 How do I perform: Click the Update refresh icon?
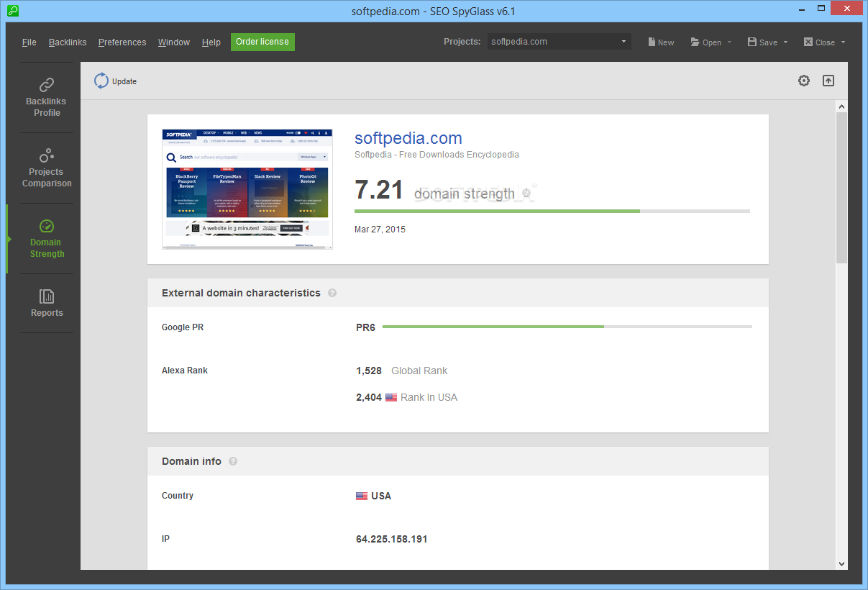click(x=101, y=81)
